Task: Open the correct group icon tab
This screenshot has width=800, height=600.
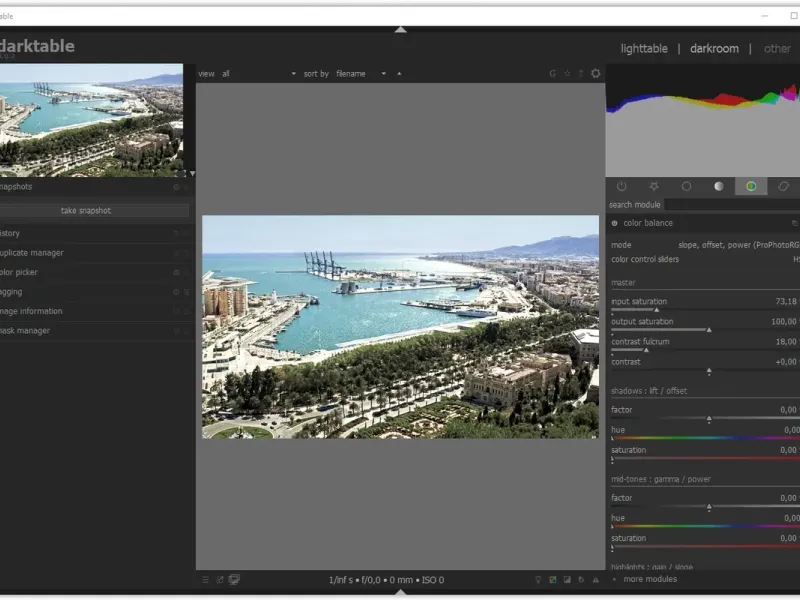Action: (784, 186)
